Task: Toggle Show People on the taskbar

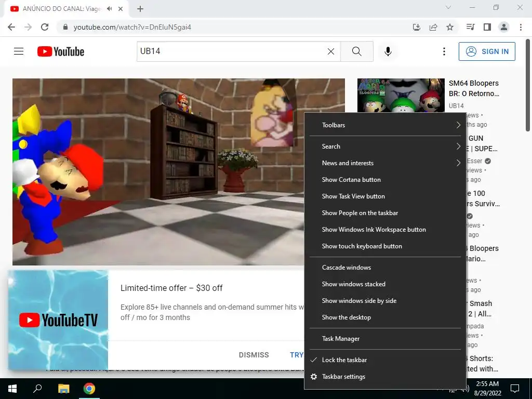Action: 385,213
